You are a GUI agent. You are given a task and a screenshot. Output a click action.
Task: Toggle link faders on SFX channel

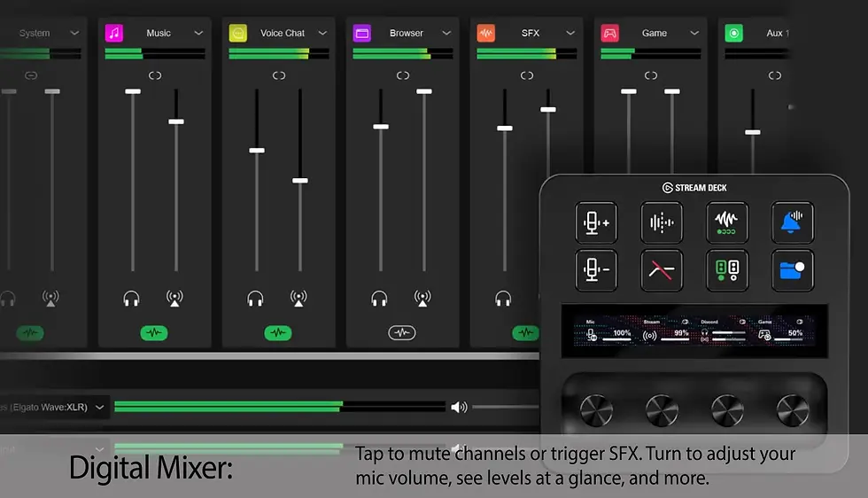click(x=527, y=75)
